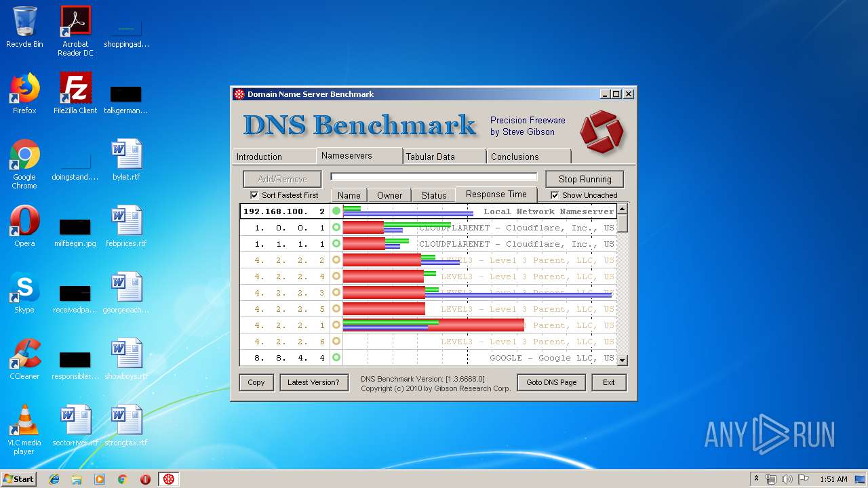Open network tray icon
Viewport: 868px width, 488px height.
(771, 479)
